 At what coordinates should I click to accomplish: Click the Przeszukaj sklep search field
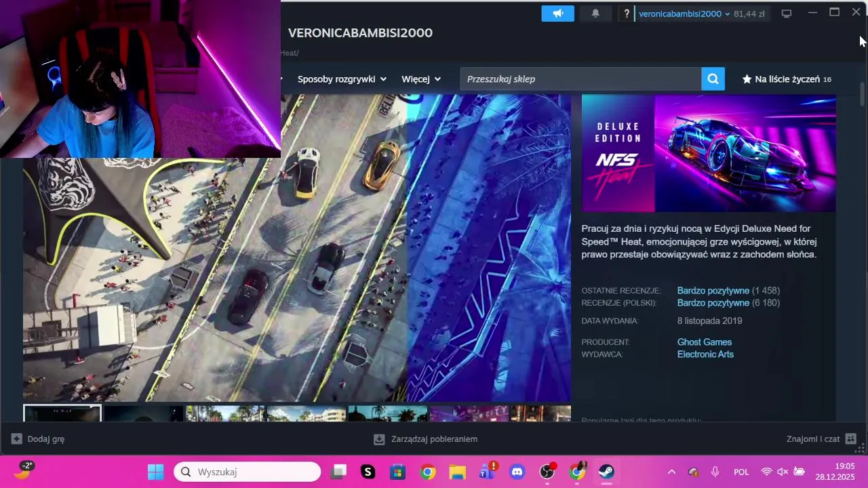(580, 79)
